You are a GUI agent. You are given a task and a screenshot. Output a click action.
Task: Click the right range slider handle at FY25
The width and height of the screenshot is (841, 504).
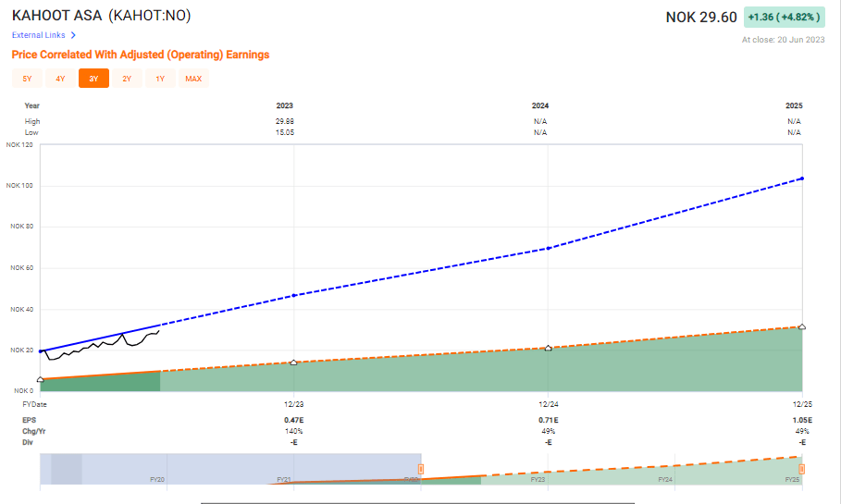[802, 469]
